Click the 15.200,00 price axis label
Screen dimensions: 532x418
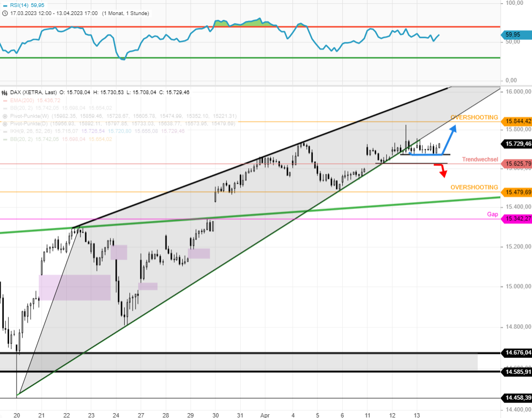coord(519,247)
